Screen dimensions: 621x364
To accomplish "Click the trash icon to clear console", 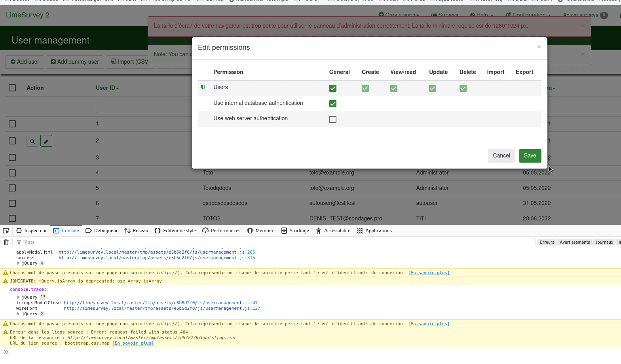I will (x=6, y=242).
